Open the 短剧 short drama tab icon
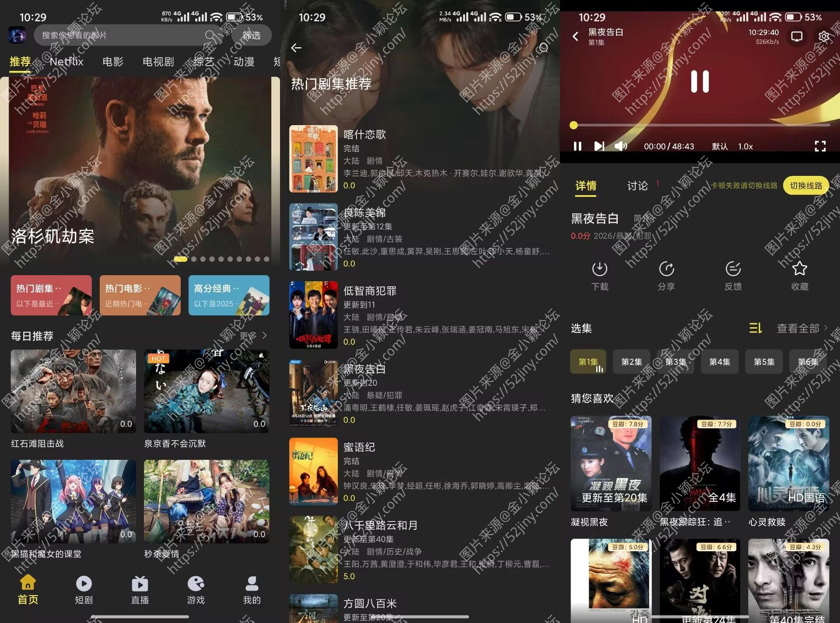This screenshot has height=623, width=840. pos(84,584)
